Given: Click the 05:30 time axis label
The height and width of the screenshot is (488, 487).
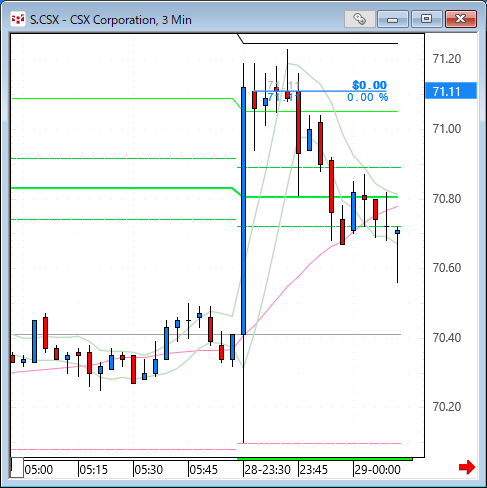Looking at the screenshot, I should pos(149,470).
